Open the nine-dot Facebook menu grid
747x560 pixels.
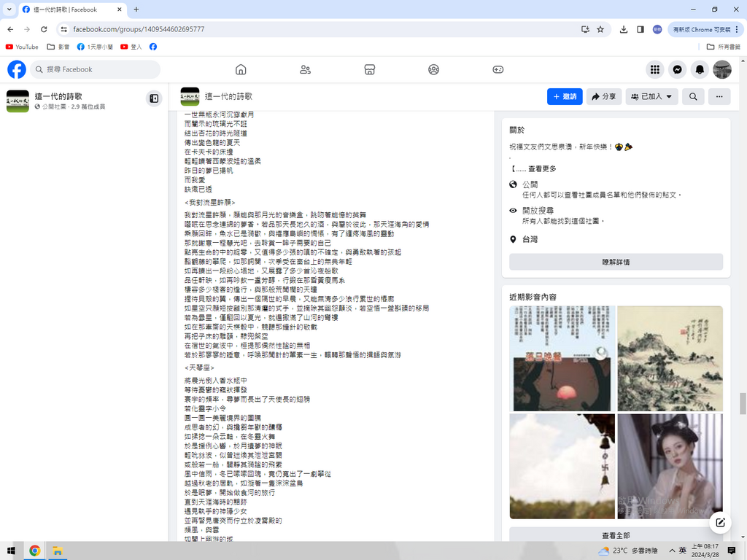(x=655, y=69)
